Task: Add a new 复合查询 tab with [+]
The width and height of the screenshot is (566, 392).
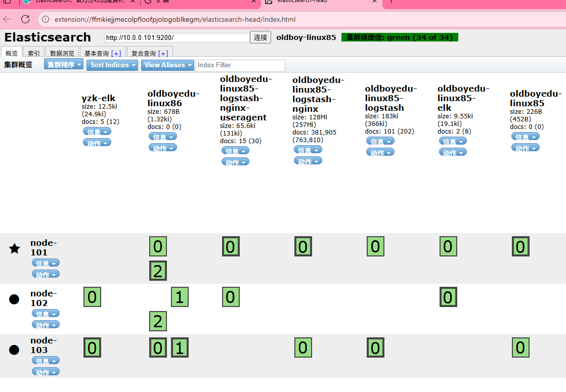Action: click(x=163, y=54)
